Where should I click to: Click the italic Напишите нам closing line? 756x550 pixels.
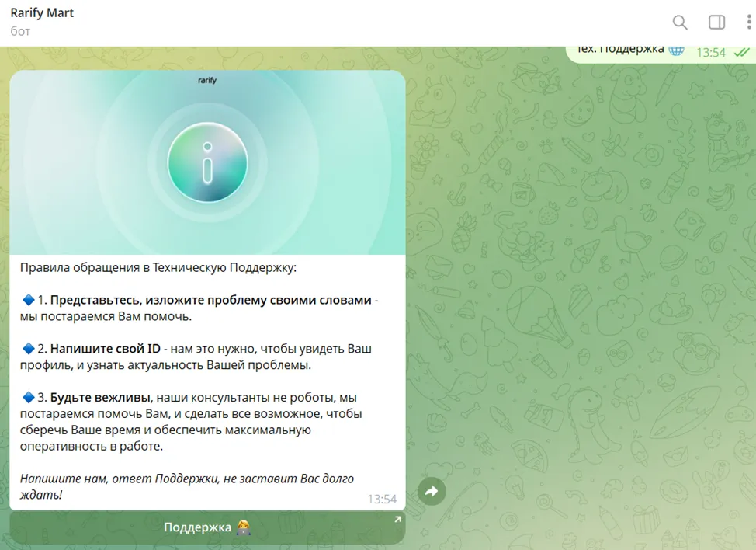[187, 487]
